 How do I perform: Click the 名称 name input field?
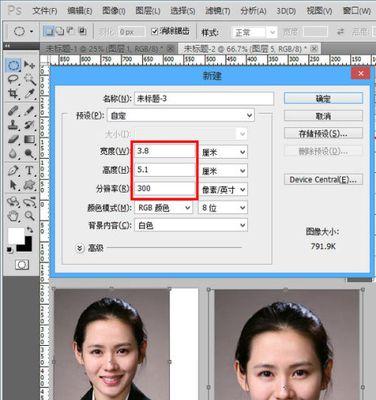204,99
